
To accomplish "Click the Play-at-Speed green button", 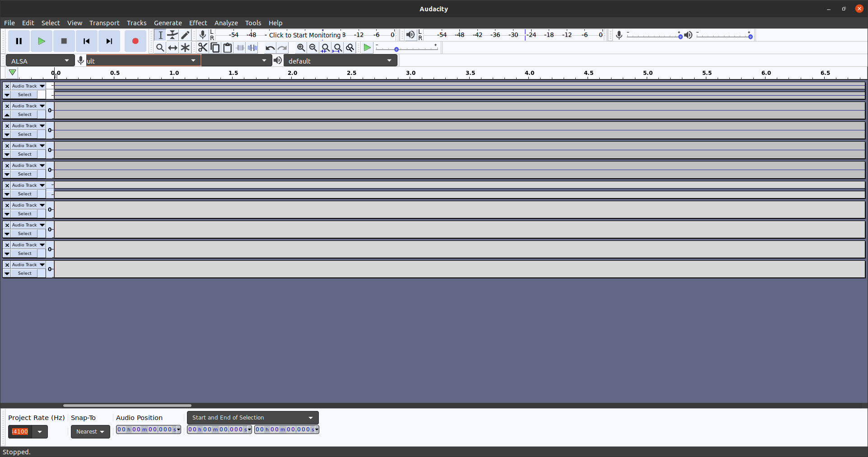I will pyautogui.click(x=367, y=47).
